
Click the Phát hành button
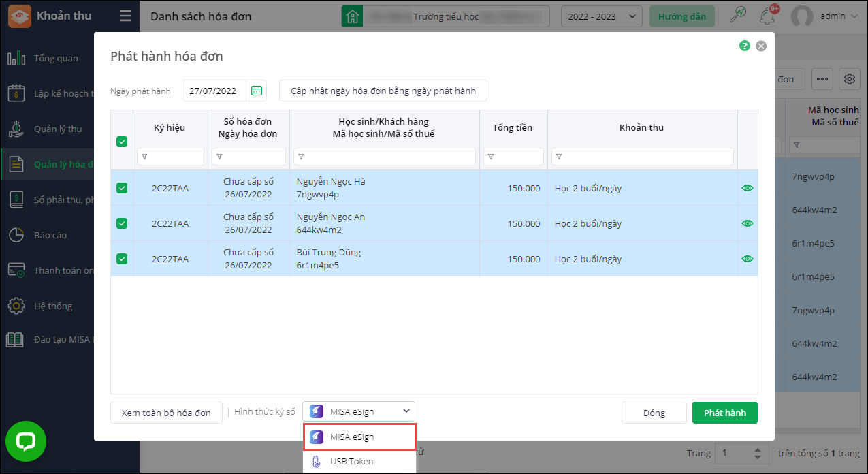(x=725, y=413)
